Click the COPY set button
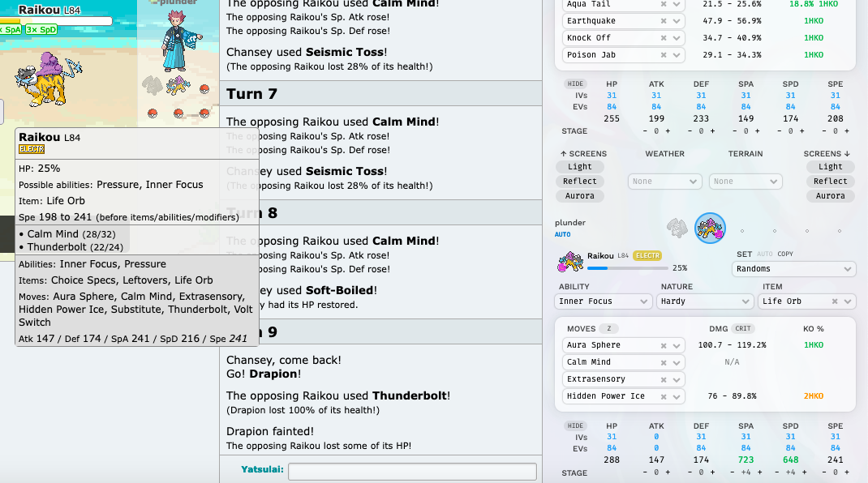 tap(784, 254)
